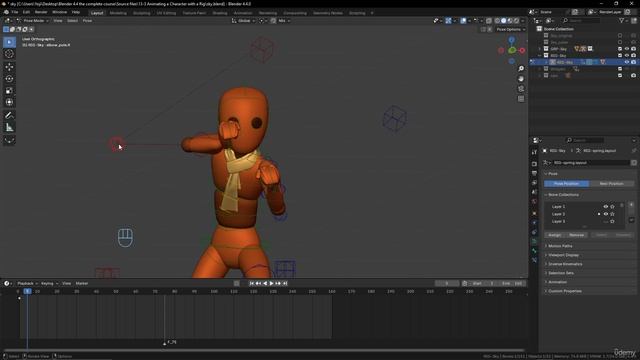The width and height of the screenshot is (640, 360).
Task: Select the Measure ruler tool
Action: point(9,127)
